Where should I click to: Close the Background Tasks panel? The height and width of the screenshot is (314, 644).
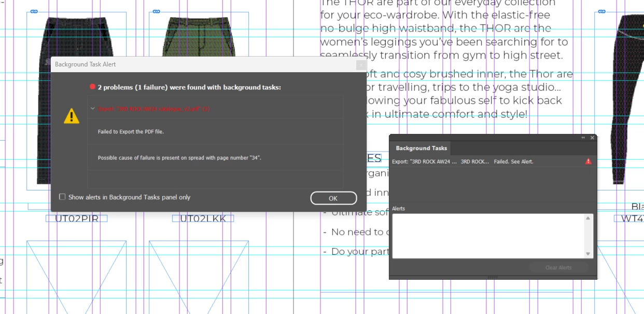pos(592,138)
